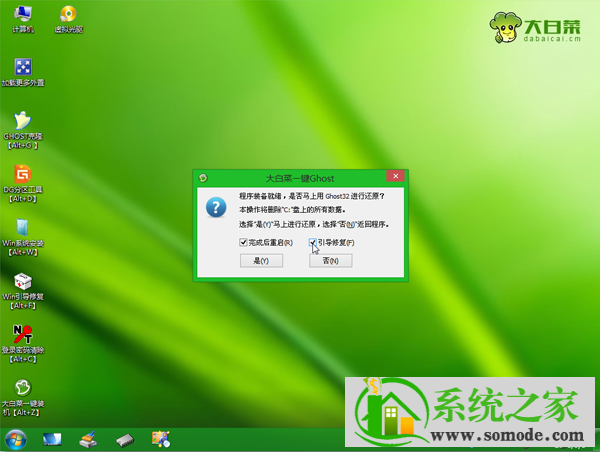Open the hard drive taskbar icon

[x=125, y=440]
